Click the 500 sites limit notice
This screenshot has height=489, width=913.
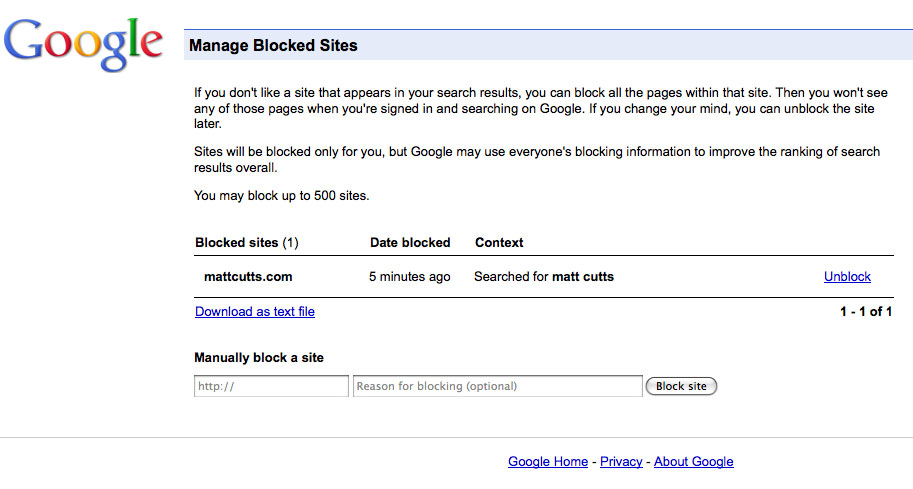(x=281, y=196)
